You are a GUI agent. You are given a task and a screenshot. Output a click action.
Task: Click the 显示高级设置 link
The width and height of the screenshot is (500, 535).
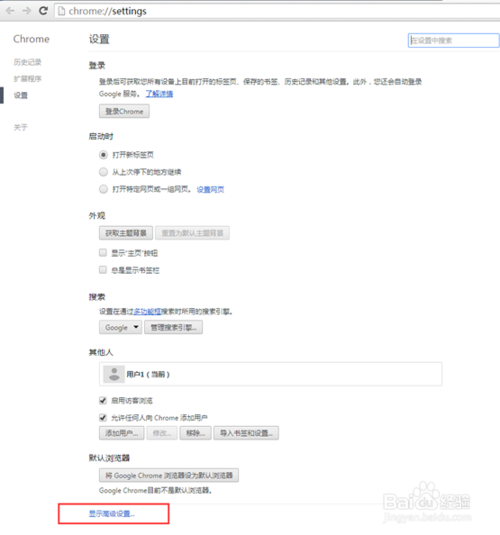pos(112,514)
